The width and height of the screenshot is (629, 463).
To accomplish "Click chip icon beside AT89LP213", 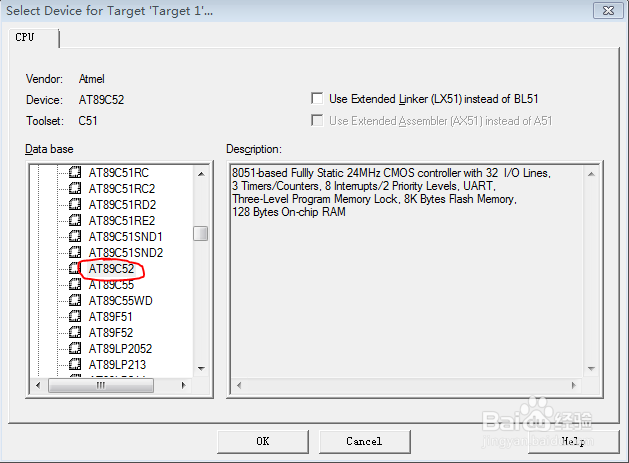I will pos(75,365).
